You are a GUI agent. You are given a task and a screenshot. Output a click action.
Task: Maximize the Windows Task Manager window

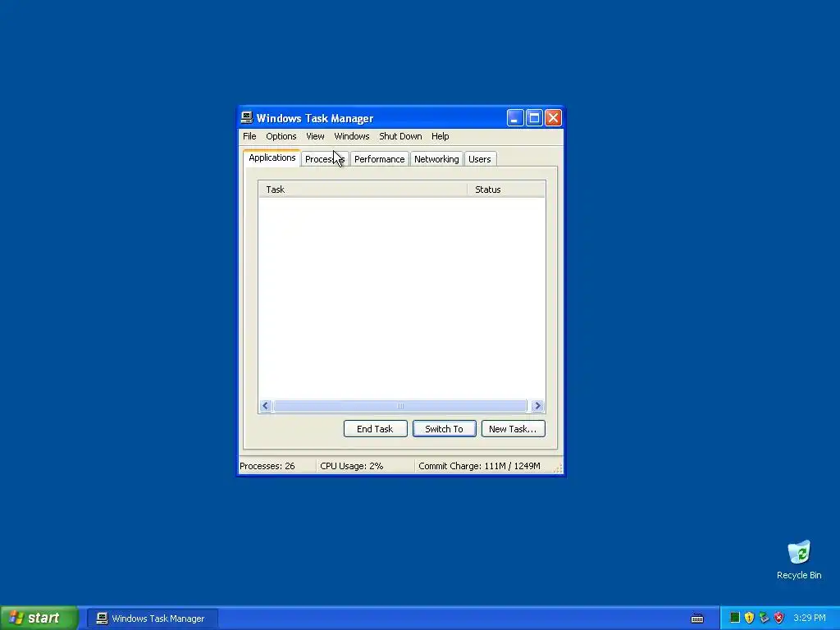click(534, 117)
